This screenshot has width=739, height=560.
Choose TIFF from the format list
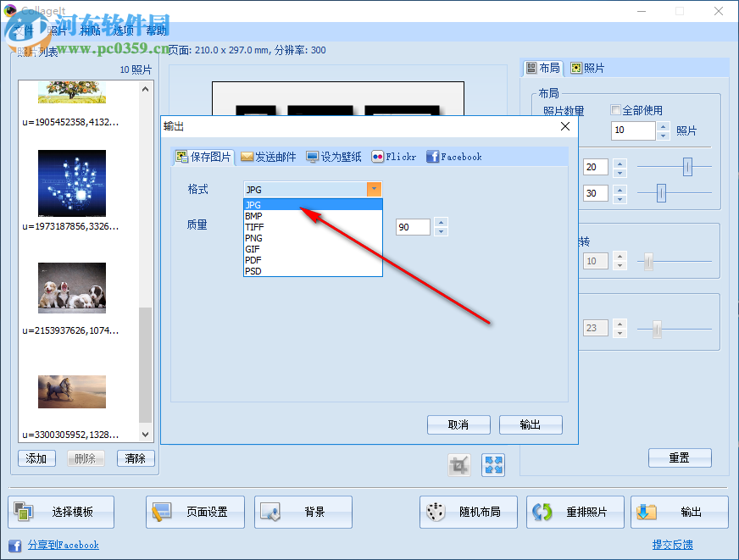pyautogui.click(x=253, y=227)
